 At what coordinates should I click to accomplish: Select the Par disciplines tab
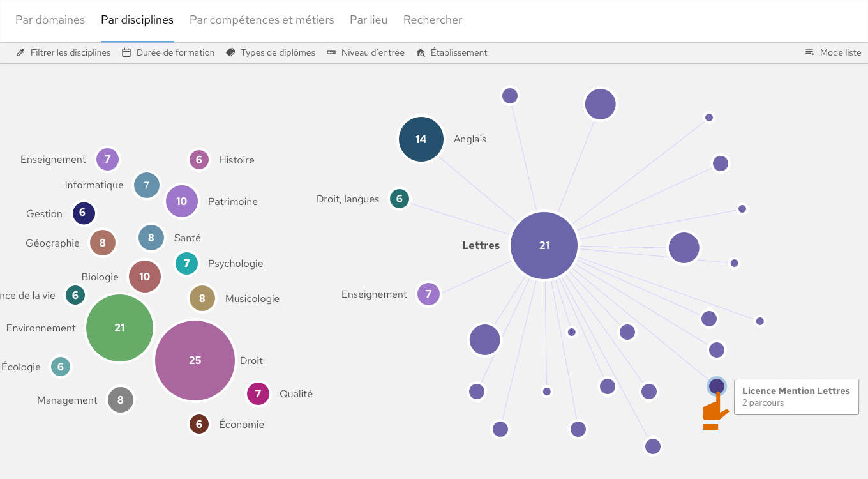[137, 20]
